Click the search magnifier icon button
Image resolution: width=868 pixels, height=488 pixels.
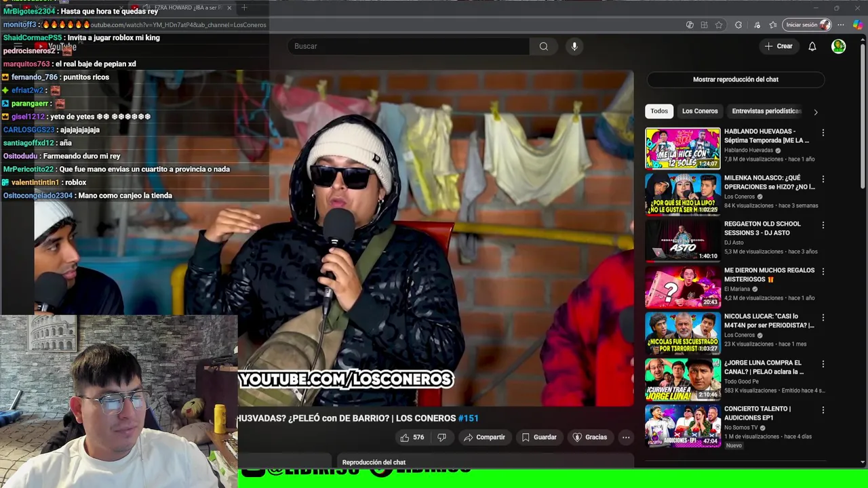click(x=543, y=46)
